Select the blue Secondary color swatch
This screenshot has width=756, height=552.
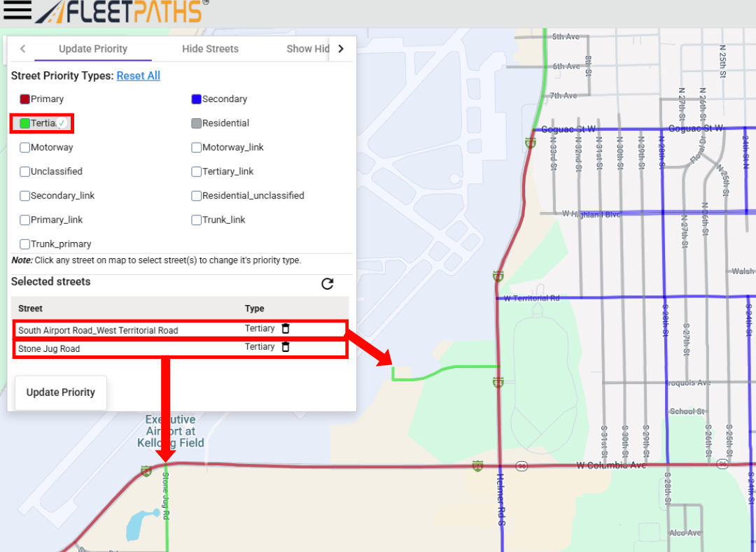(197, 99)
